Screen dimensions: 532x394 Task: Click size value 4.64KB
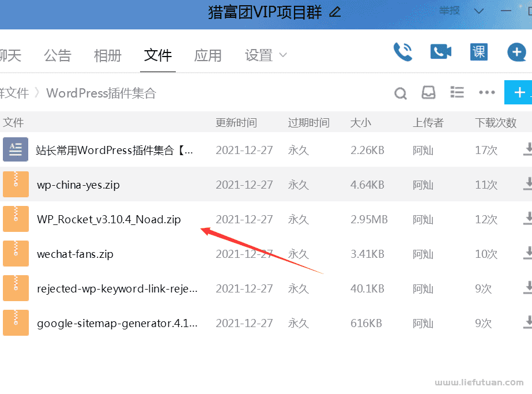[367, 185]
